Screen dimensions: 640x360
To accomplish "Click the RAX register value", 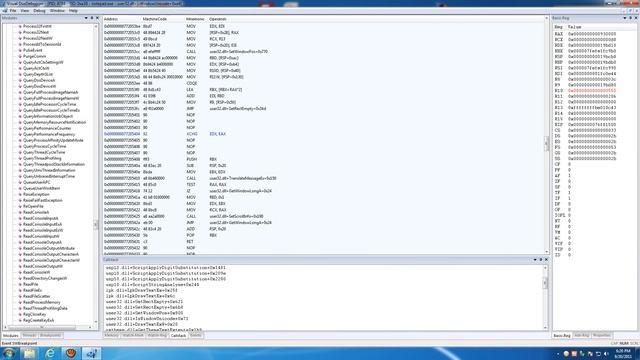I will pos(592,34).
